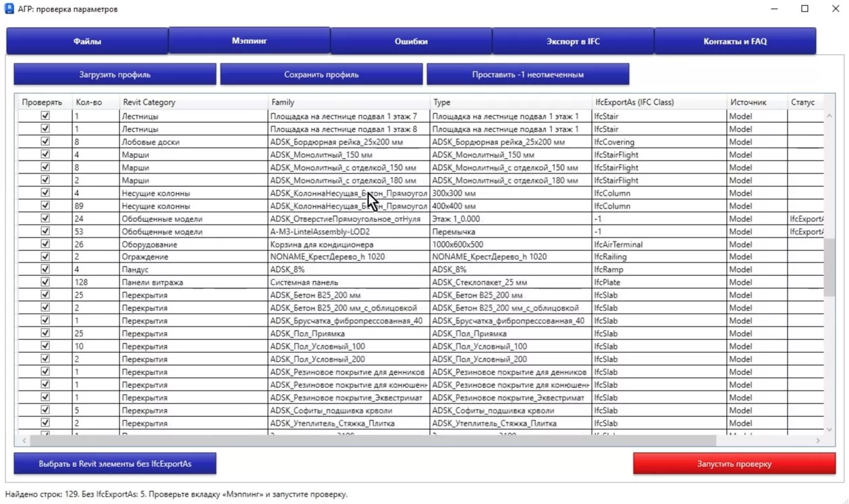Click the IfcRamp cell
The width and height of the screenshot is (849, 504).
click(659, 270)
